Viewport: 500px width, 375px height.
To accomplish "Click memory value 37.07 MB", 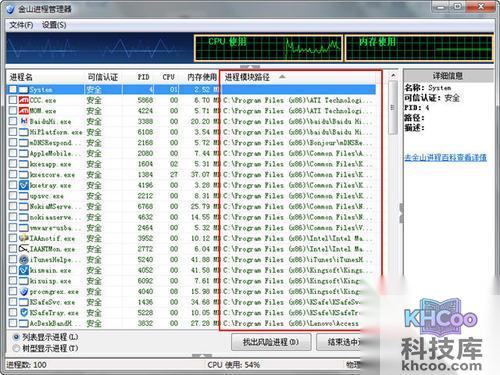I will 205,175.
